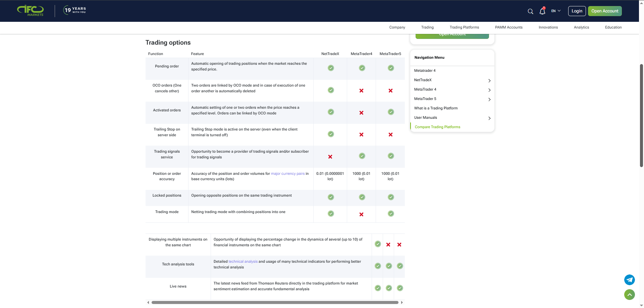Follow the major currency pairs link

tap(288, 174)
